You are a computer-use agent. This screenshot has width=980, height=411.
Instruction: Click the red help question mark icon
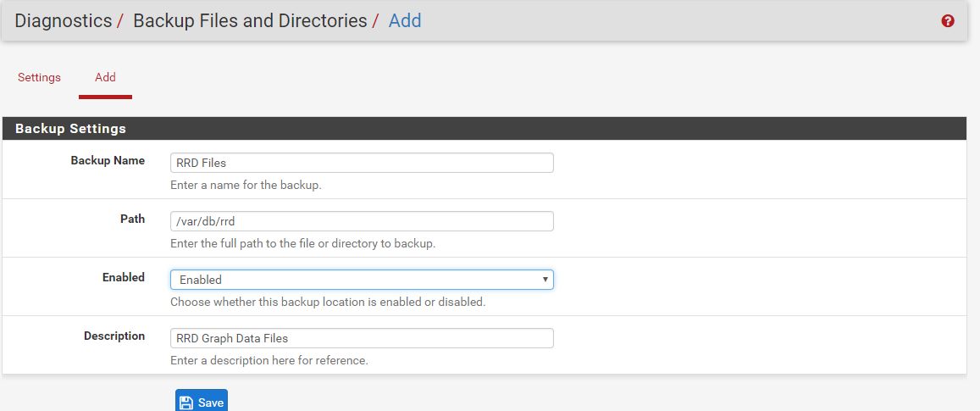pos(948,21)
